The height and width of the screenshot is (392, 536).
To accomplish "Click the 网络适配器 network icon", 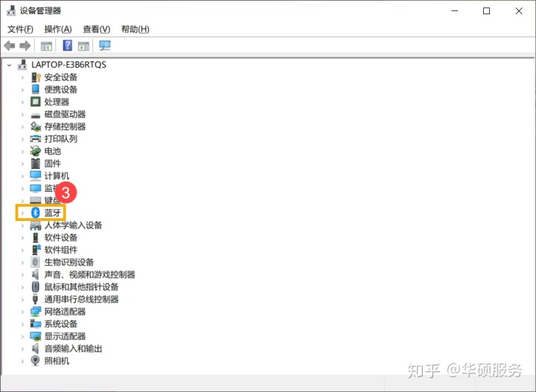I will pos(36,312).
